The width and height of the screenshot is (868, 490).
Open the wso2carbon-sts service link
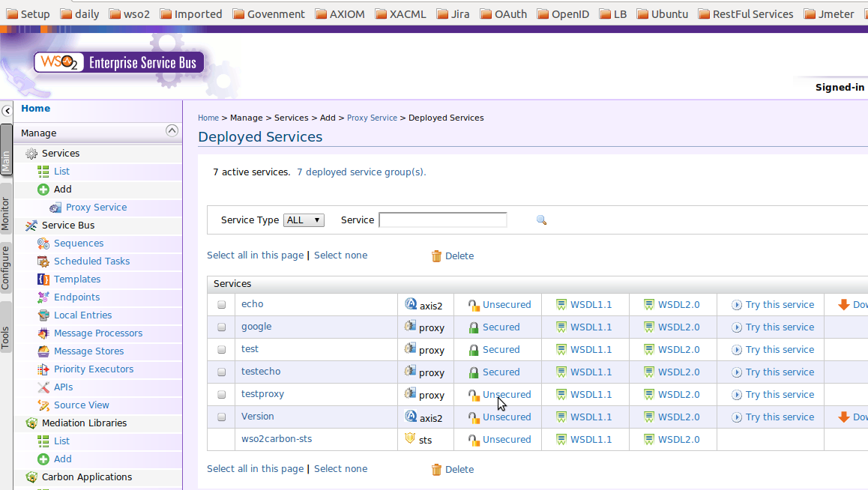point(277,438)
